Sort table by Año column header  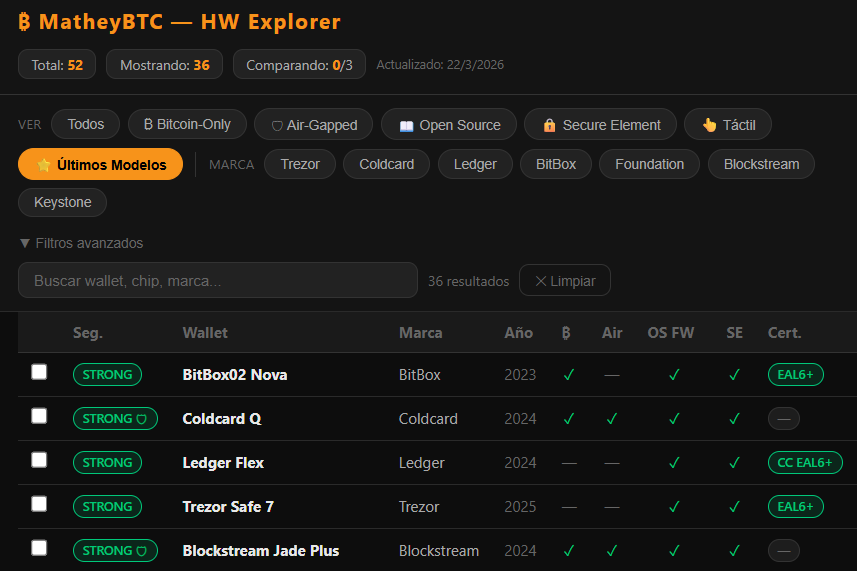(518, 333)
